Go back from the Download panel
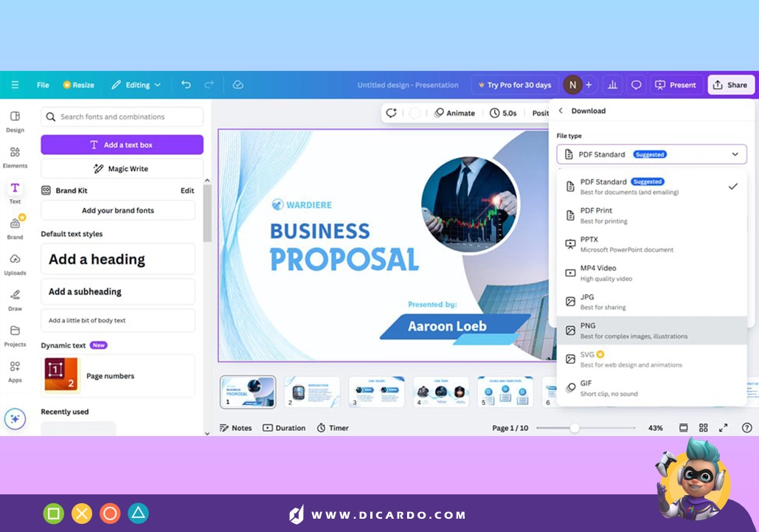Image resolution: width=759 pixels, height=532 pixels. click(x=561, y=111)
